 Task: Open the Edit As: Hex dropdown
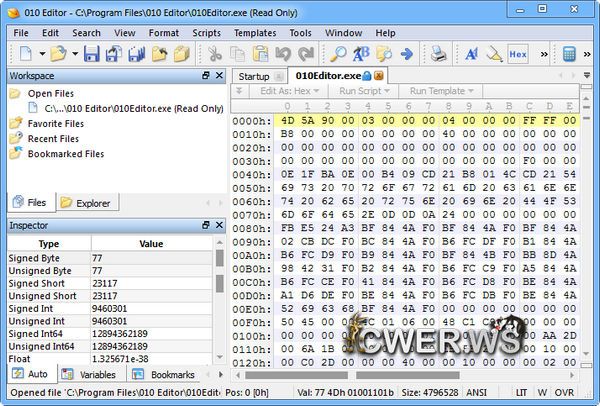pos(289,91)
